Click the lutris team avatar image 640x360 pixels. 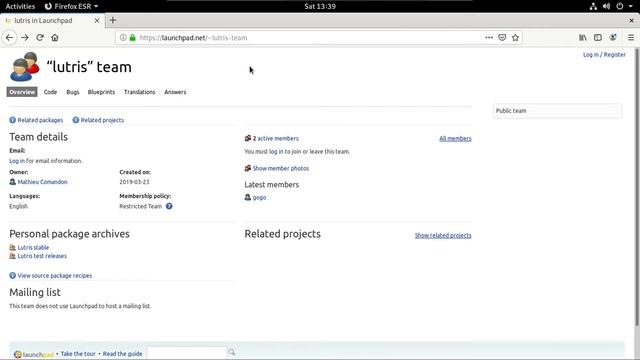click(25, 67)
